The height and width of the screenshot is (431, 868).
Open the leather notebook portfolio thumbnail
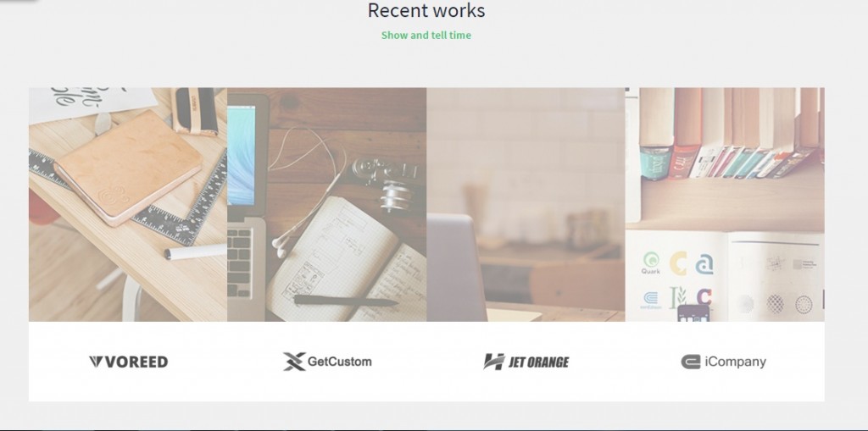coord(128,204)
